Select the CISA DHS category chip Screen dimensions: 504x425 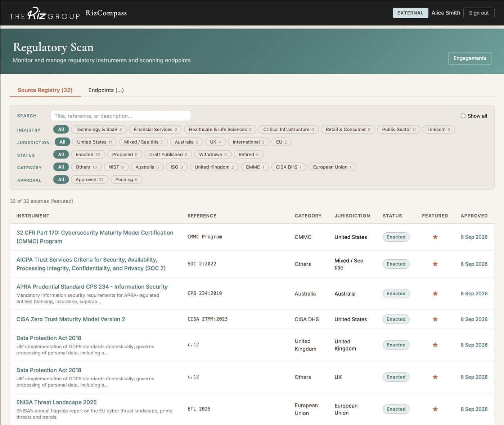pos(289,167)
